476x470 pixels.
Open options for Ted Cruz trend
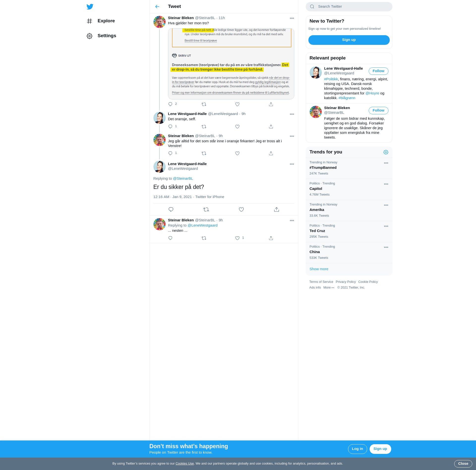click(x=386, y=226)
